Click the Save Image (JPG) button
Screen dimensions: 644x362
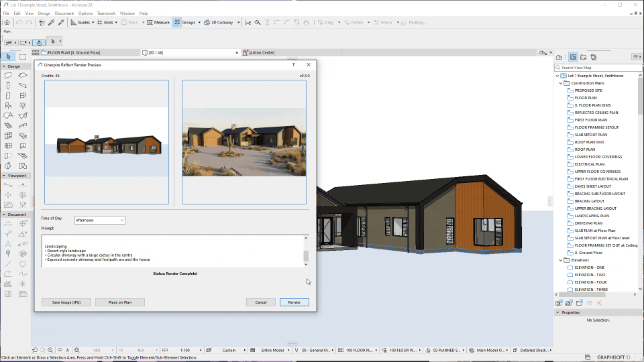click(x=66, y=302)
